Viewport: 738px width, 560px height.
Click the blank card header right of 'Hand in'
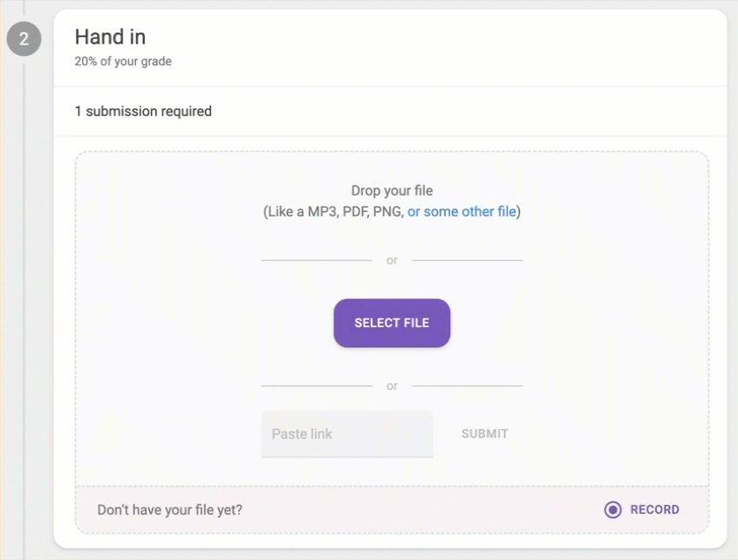[x=438, y=47]
